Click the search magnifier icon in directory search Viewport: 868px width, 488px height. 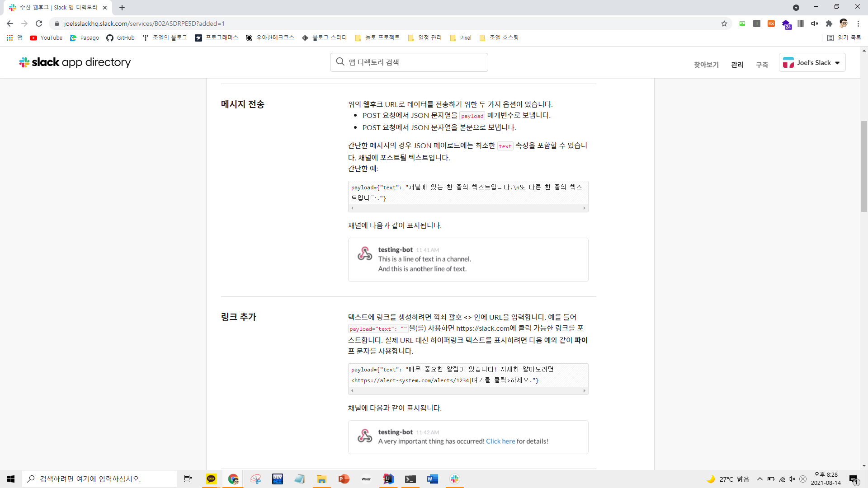[340, 62]
